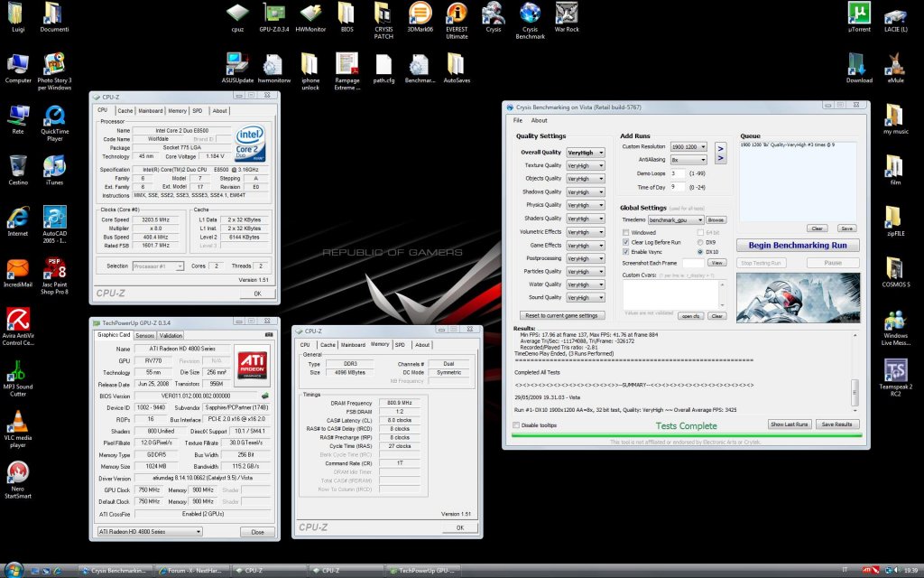This screenshot has width=924, height=578.
Task: Open the Water Quality dropdown
Action: pos(586,284)
